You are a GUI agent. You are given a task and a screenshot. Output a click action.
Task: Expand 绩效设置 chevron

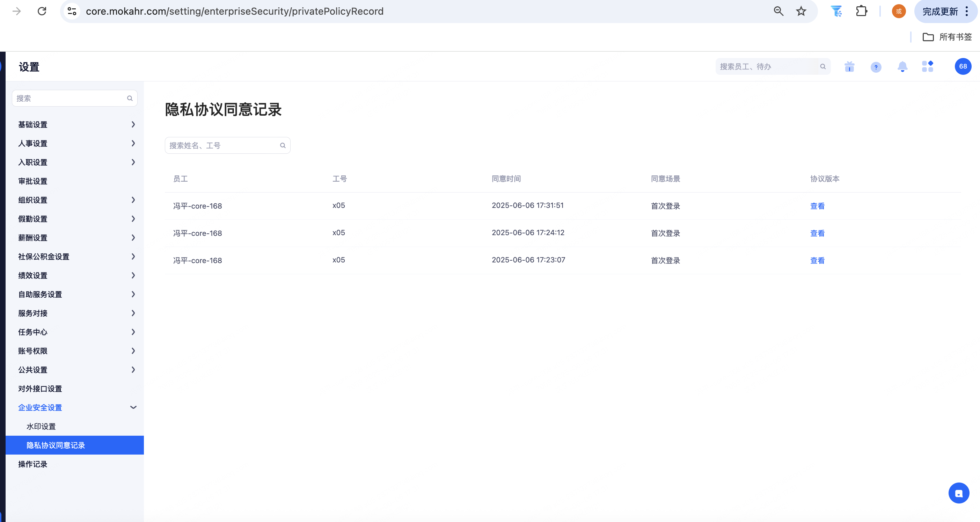coord(133,275)
